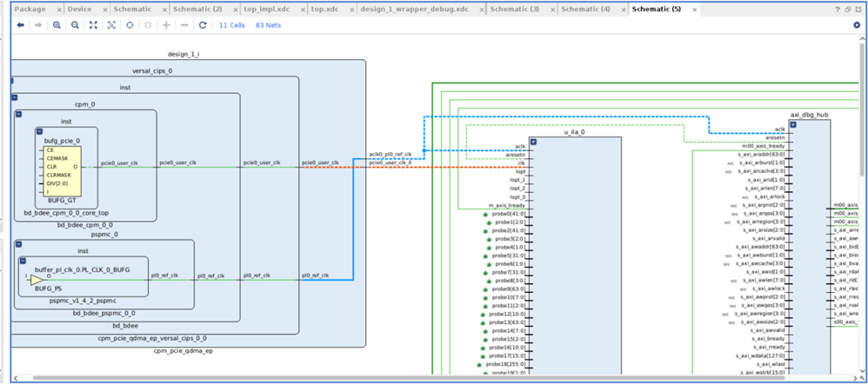Image resolution: width=868 pixels, height=385 pixels.
Task: Open the 83 Nets link
Action: coord(267,25)
